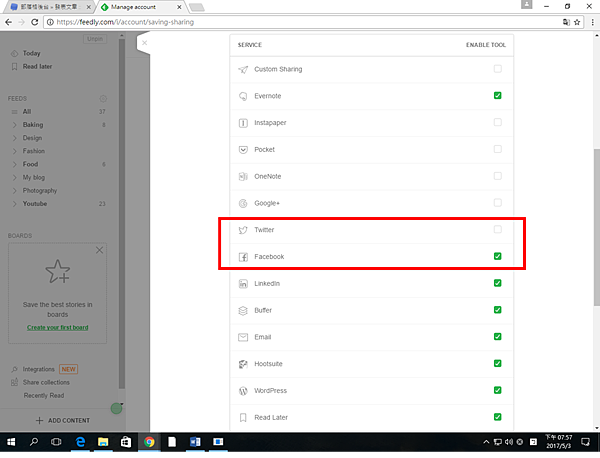Screen dimensions: 600x458
Task: Uncheck the WordPress tool checkbox
Action: [x=497, y=390]
